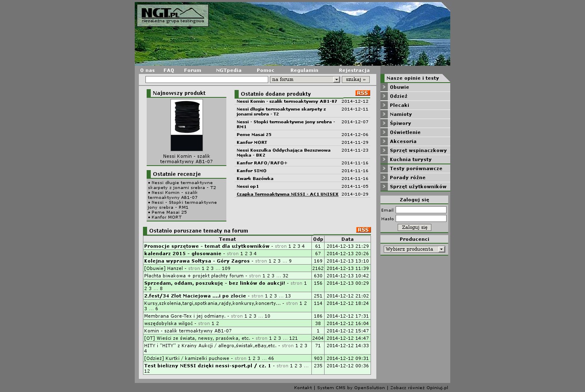
Task: Click the NGT.pl logo in header
Action: (173, 15)
